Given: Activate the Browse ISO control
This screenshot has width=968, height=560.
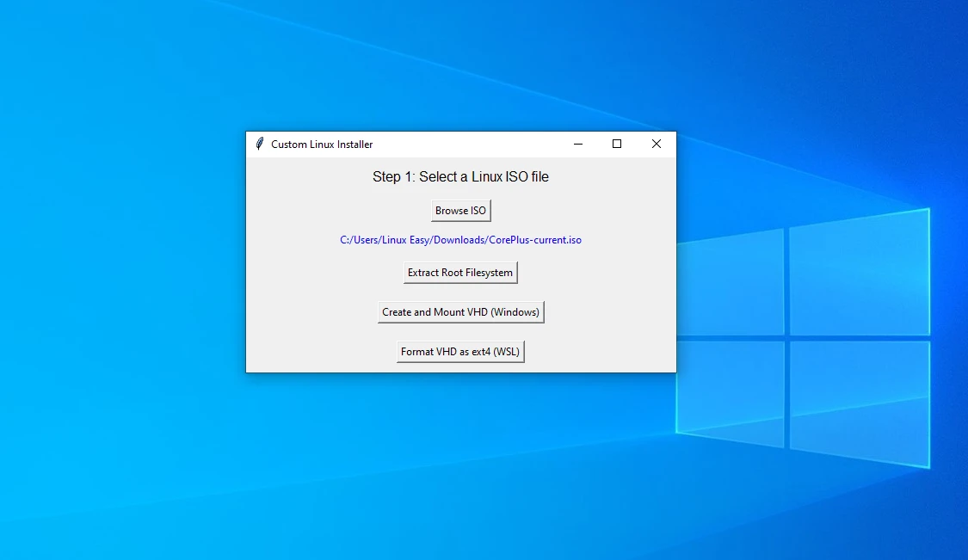Looking at the screenshot, I should (460, 210).
